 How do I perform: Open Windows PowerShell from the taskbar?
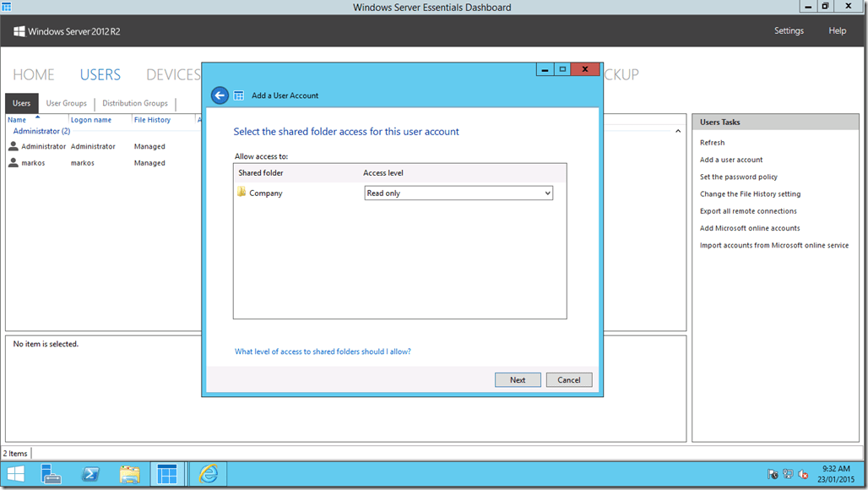(x=90, y=474)
